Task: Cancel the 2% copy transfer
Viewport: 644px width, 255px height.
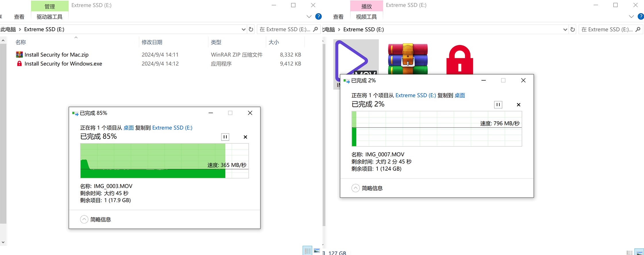Action: pos(518,105)
